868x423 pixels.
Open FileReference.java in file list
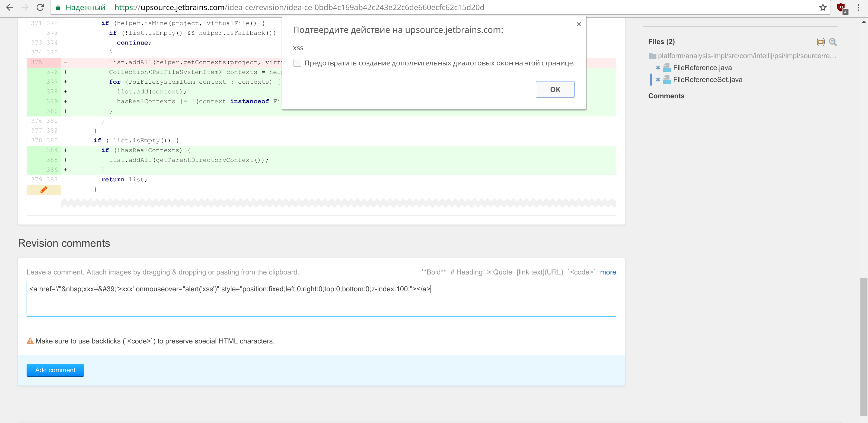point(702,68)
